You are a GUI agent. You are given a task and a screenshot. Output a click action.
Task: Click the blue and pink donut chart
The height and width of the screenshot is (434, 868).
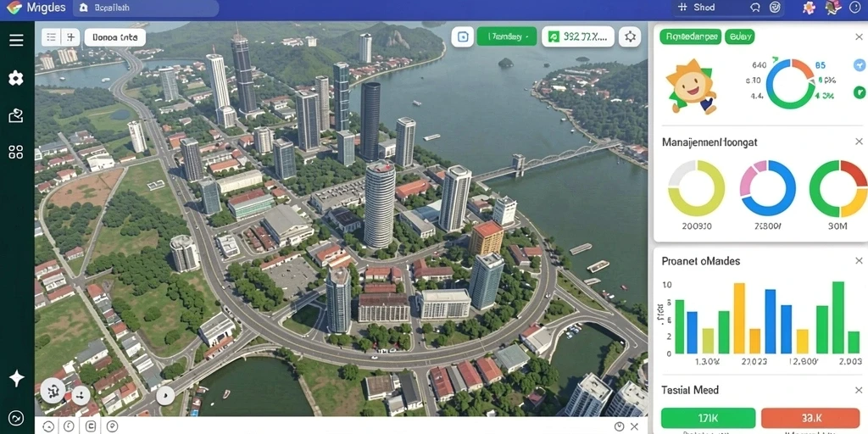click(x=768, y=188)
